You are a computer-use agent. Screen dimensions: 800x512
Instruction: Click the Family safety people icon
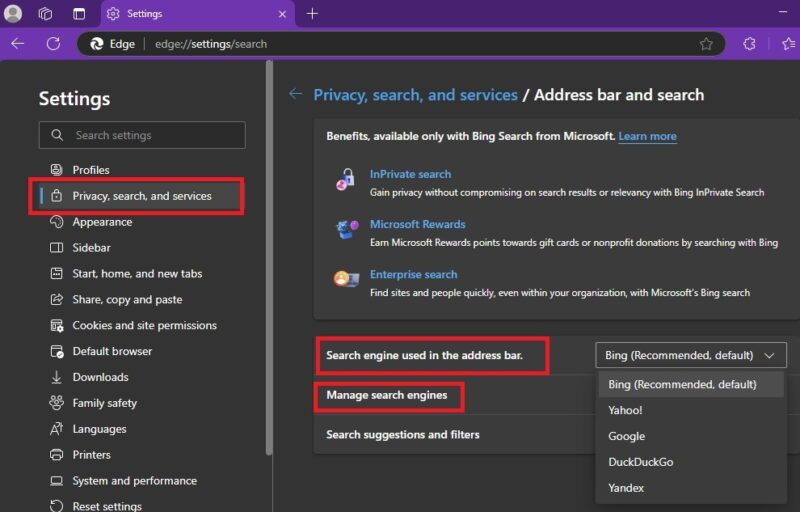56,403
